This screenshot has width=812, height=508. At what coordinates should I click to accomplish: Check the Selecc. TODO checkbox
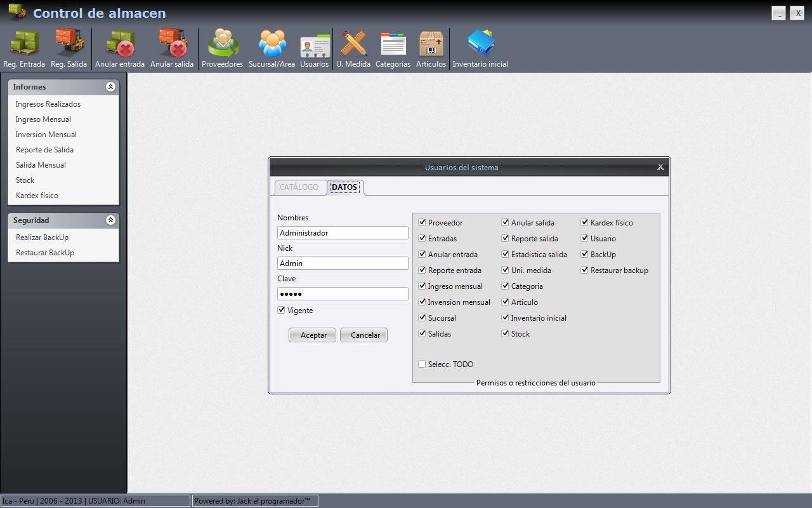[x=422, y=364]
